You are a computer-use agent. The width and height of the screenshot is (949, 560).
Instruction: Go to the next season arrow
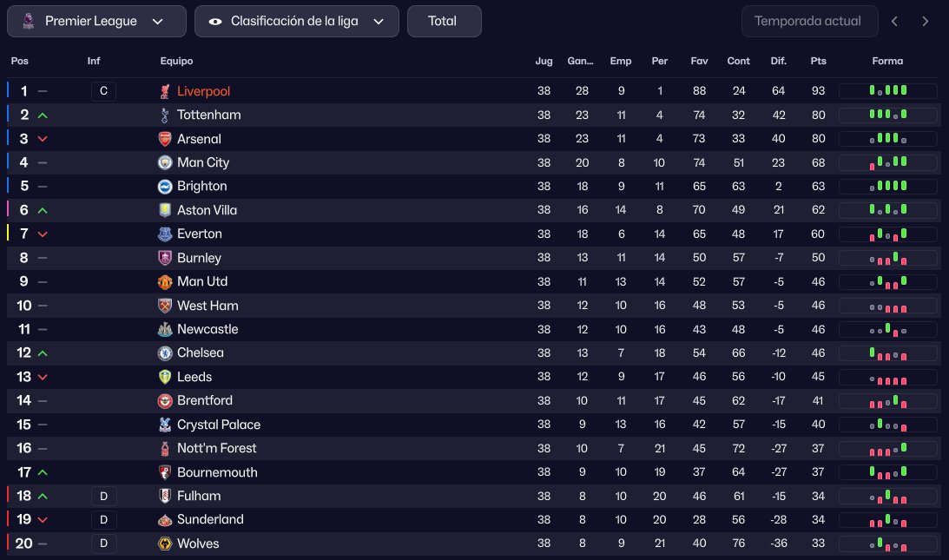926,21
